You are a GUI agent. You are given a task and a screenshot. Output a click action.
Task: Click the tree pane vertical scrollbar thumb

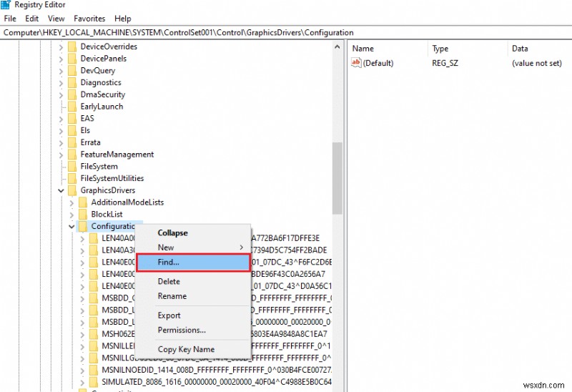tap(337, 178)
